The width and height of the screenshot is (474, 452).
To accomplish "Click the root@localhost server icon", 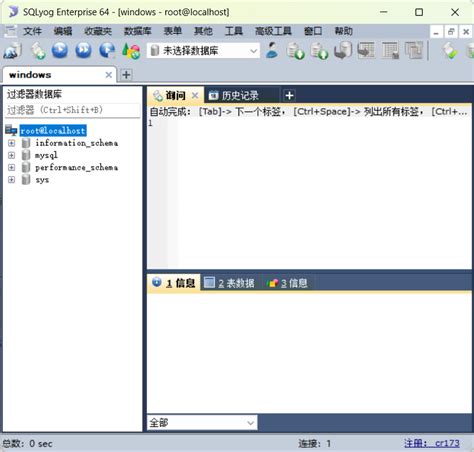I will click(11, 130).
